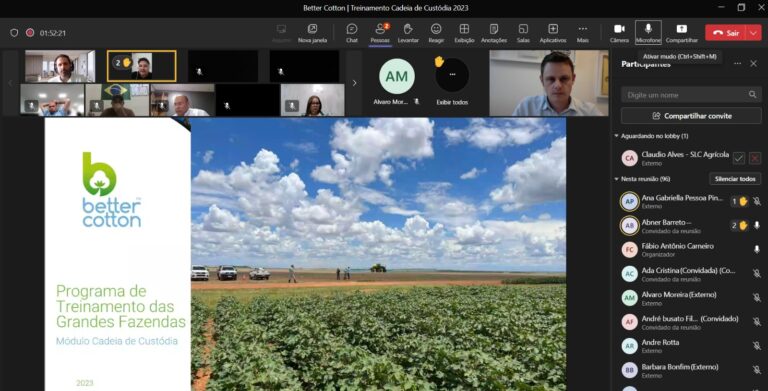Click Barbara Bonfim's muted mic icon

(x=757, y=370)
